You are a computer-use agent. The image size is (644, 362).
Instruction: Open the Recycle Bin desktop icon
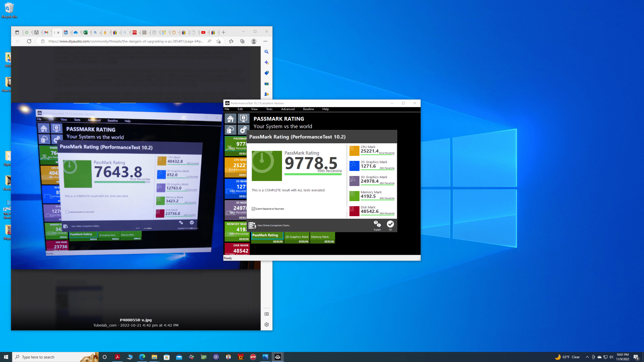coord(9,10)
